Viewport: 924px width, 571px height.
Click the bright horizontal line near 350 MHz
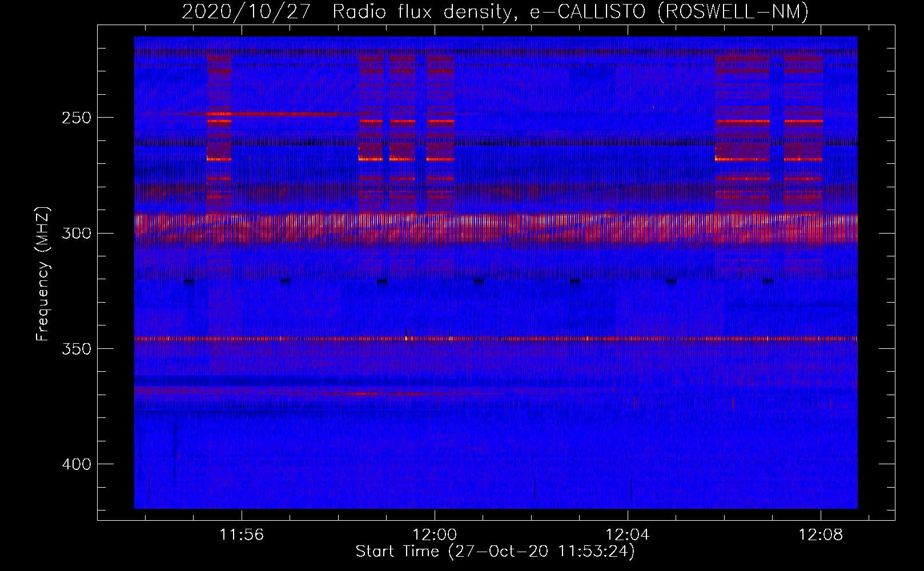[x=496, y=339]
